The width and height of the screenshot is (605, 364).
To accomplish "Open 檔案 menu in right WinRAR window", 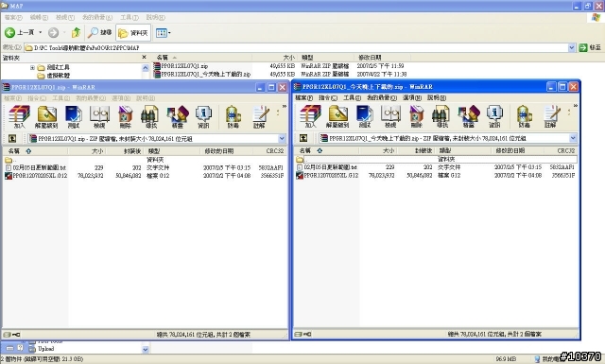I will point(303,97).
